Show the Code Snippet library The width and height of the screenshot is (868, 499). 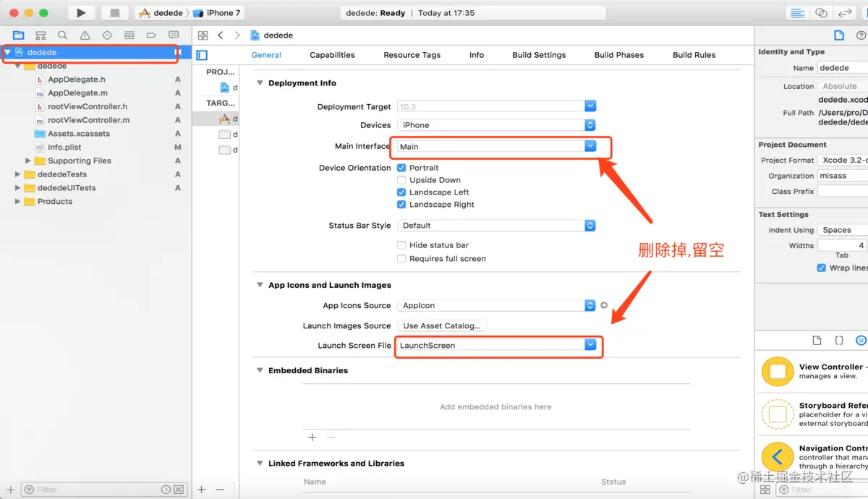click(839, 340)
